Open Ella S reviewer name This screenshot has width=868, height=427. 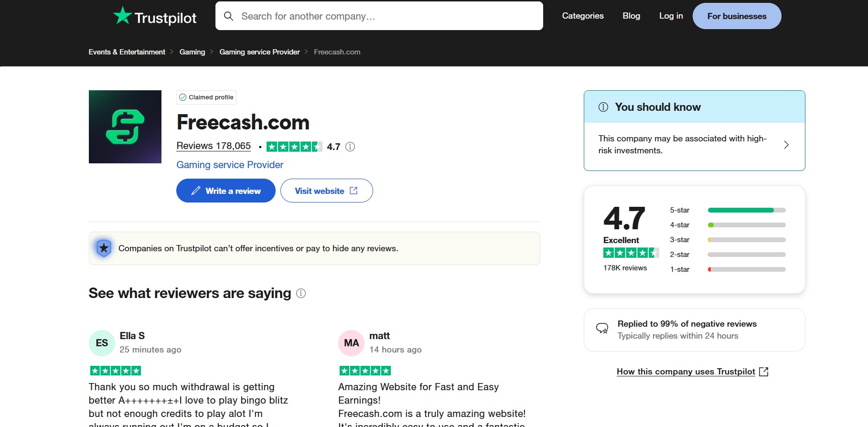pos(132,336)
